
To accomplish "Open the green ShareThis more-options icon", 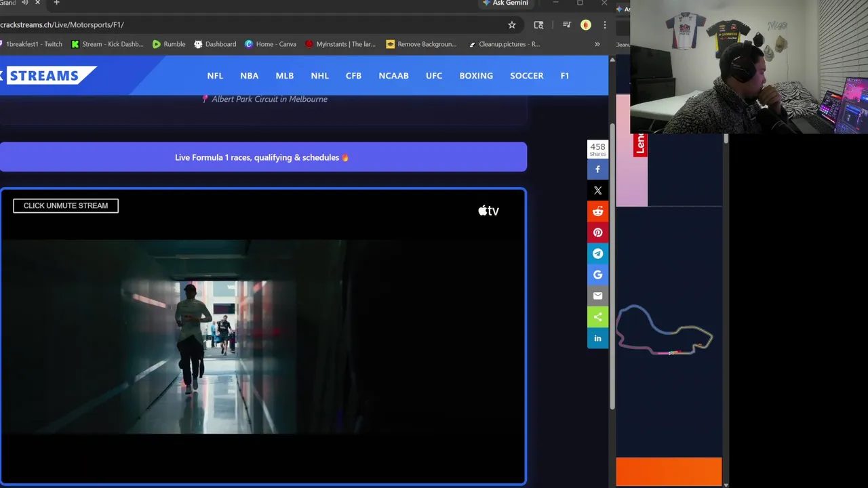I will pos(597,317).
